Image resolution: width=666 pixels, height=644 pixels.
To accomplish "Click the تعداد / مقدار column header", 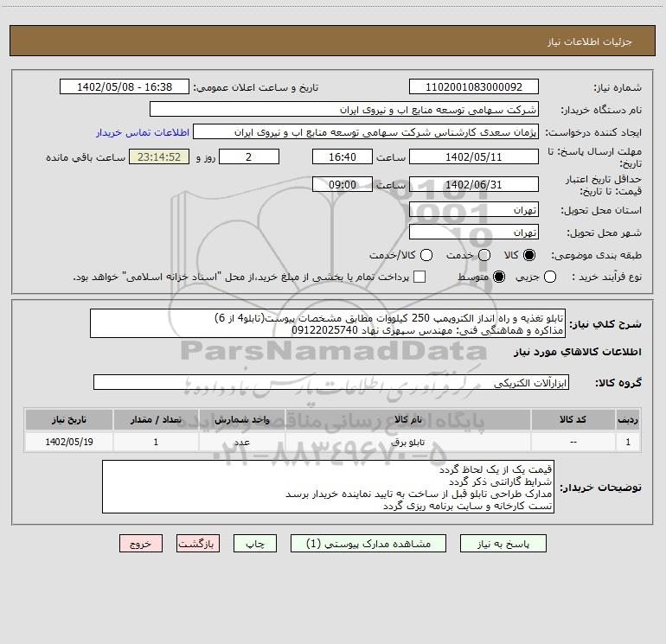I will pyautogui.click(x=156, y=419).
